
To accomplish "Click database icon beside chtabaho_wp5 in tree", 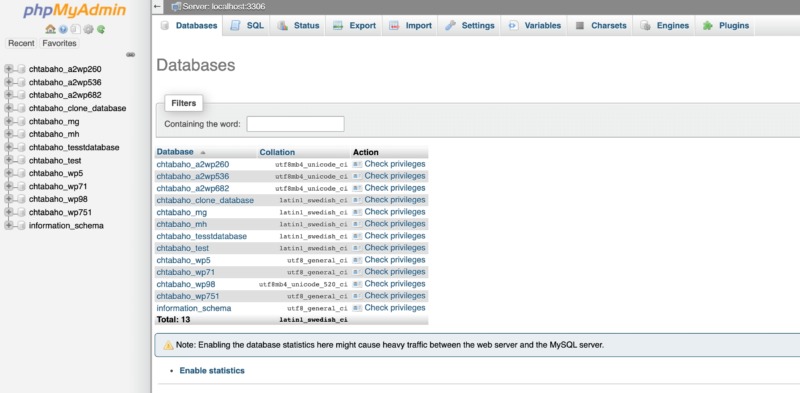I will pos(21,174).
